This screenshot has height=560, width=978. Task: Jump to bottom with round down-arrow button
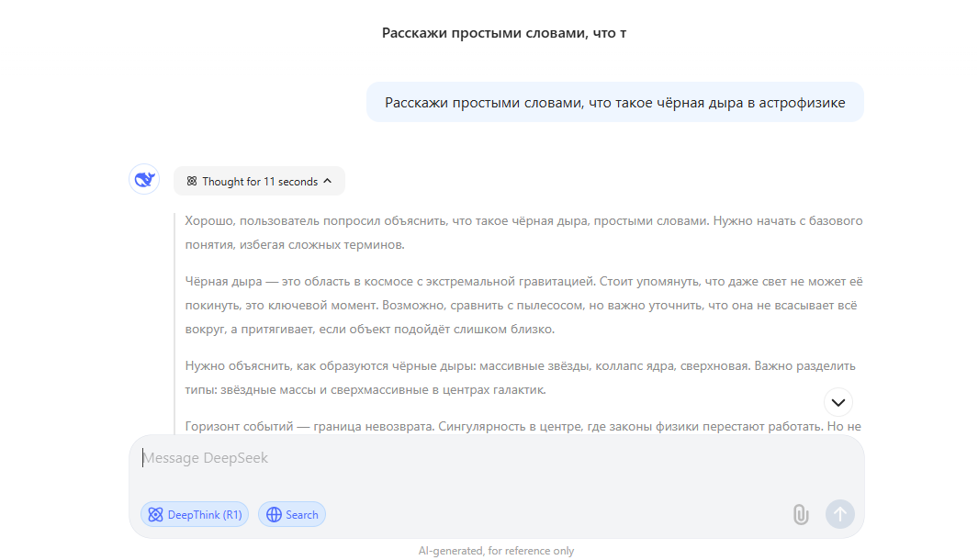tap(837, 402)
